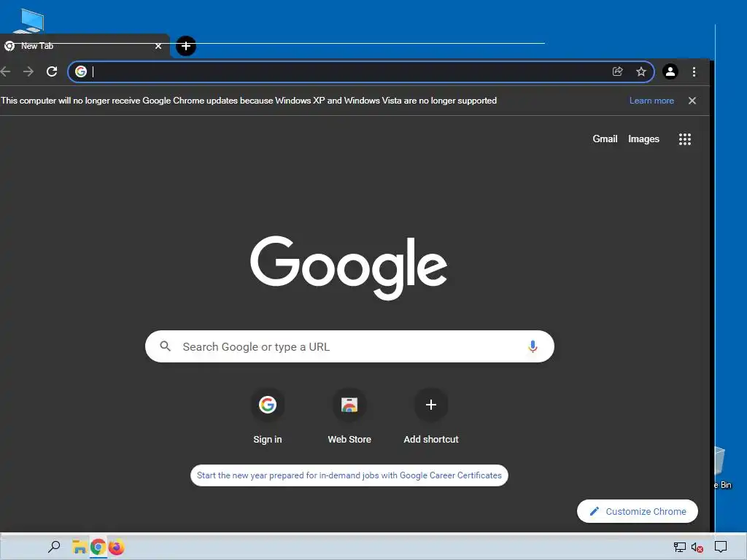Open the notification center icon
The width and height of the screenshot is (747, 560).
coord(721,547)
